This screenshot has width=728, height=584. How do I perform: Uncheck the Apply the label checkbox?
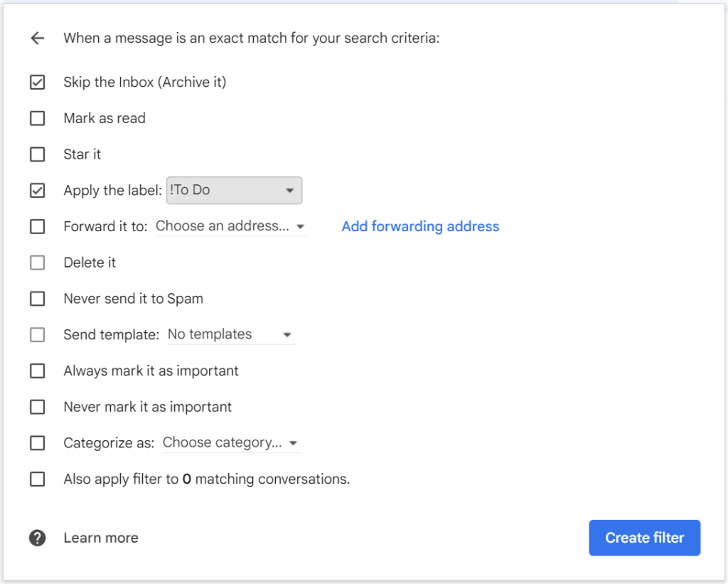[x=37, y=191]
